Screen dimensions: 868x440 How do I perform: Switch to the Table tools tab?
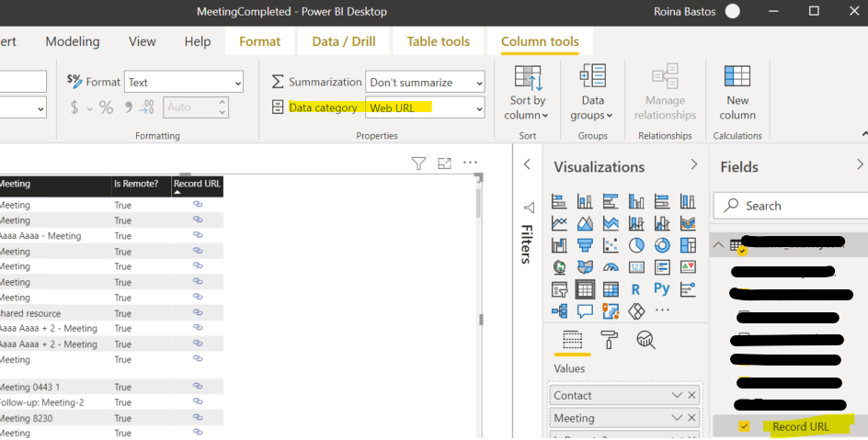click(438, 41)
